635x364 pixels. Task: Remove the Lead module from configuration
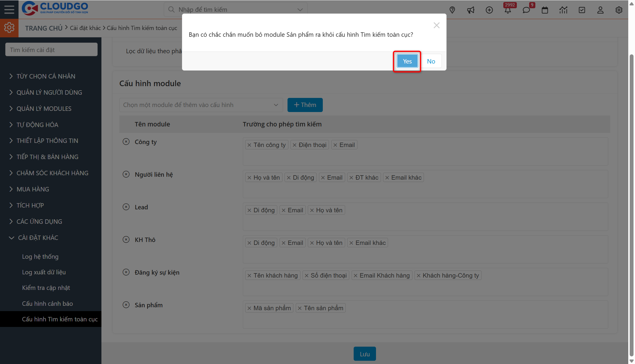[x=126, y=207]
